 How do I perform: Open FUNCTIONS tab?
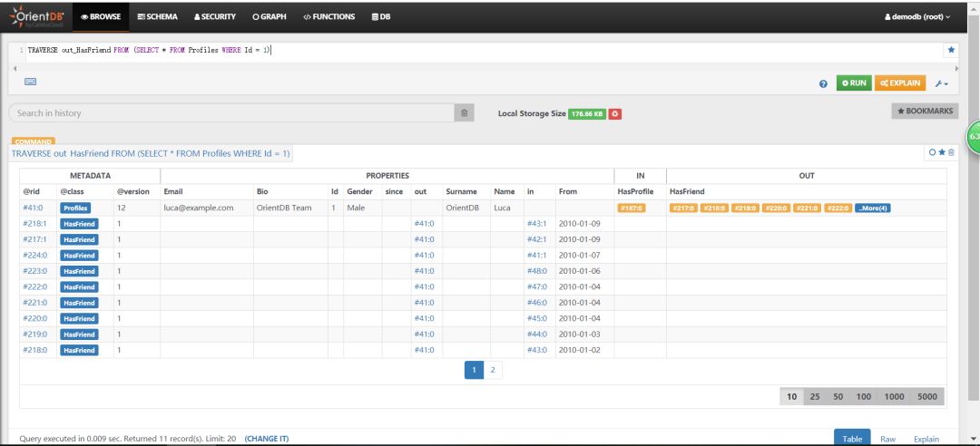click(x=328, y=17)
